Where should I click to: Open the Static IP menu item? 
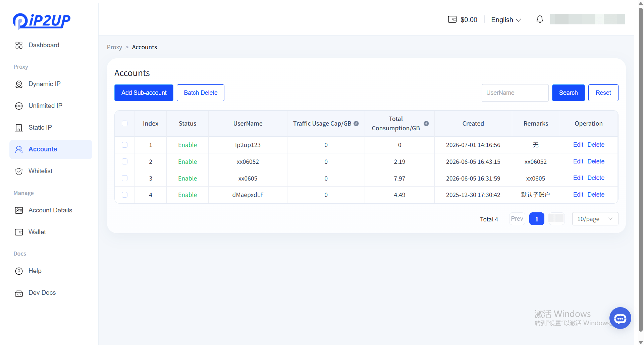tap(51, 128)
